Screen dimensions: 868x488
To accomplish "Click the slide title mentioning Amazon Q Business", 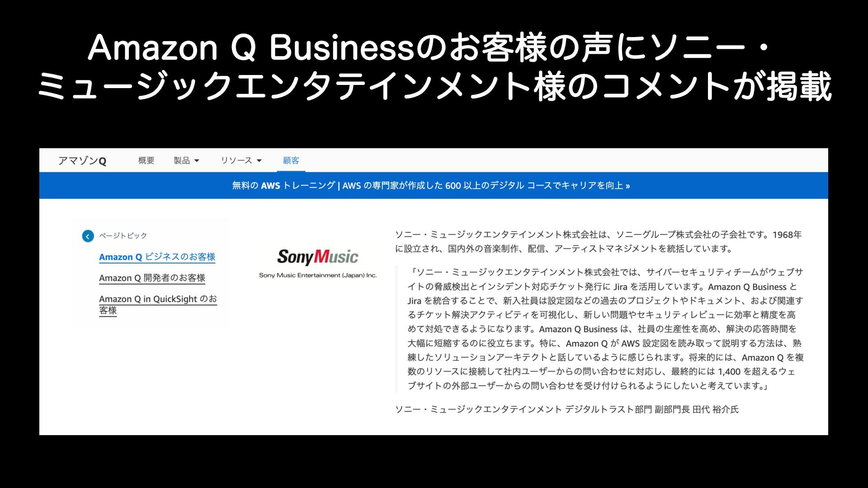I will pos(434,67).
